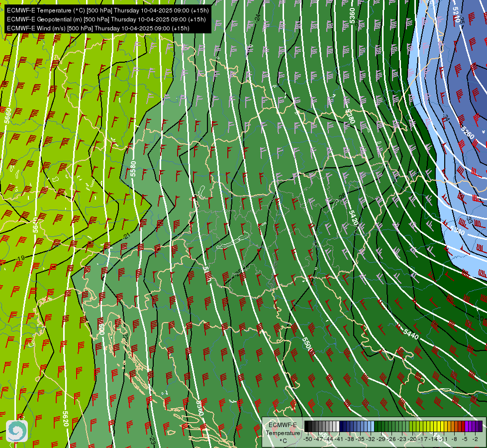
Task: Pick the dark purple swatch at legend end
Action: [x=481, y=427]
